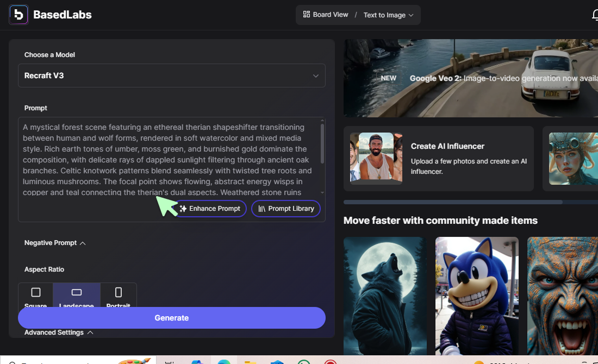598x364 pixels.
Task: Switch to Board View
Action: click(x=326, y=15)
